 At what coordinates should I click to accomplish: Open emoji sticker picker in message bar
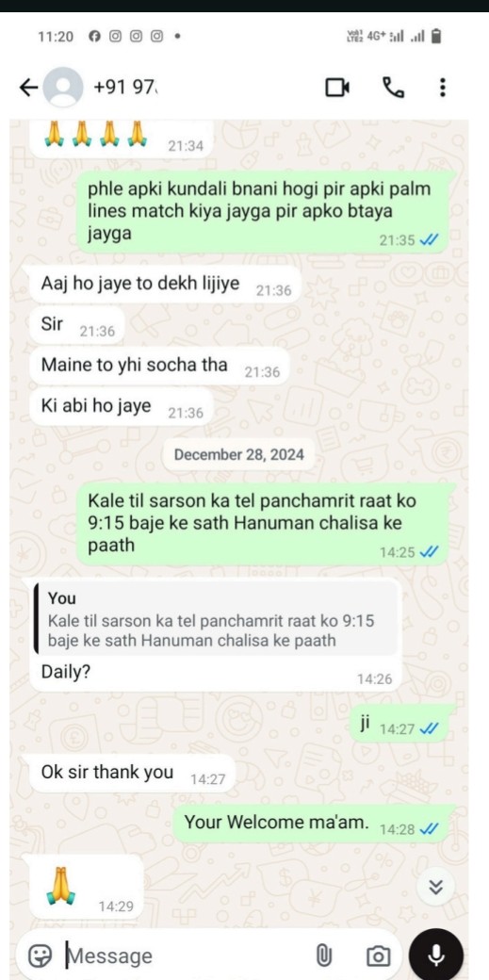click(x=40, y=955)
